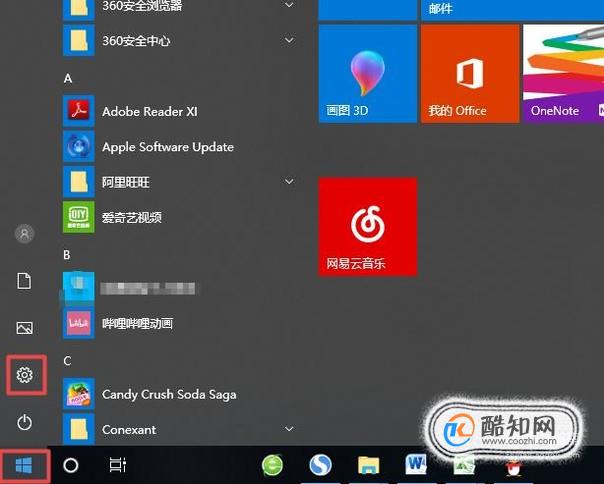Click the 哔哩哔哩动画 app icon
Image resolution: width=604 pixels, height=484 pixels.
click(x=79, y=323)
